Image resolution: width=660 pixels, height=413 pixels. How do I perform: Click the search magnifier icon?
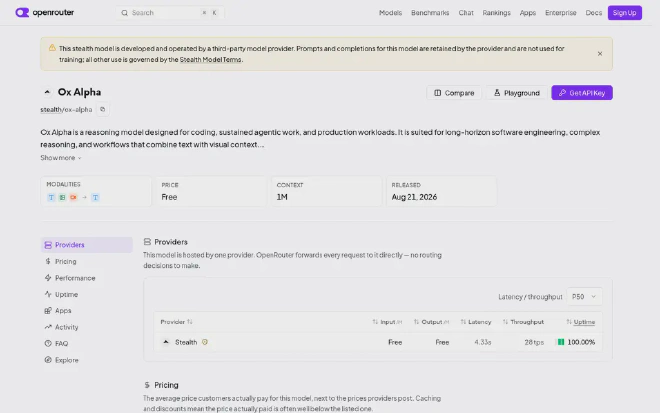click(125, 13)
